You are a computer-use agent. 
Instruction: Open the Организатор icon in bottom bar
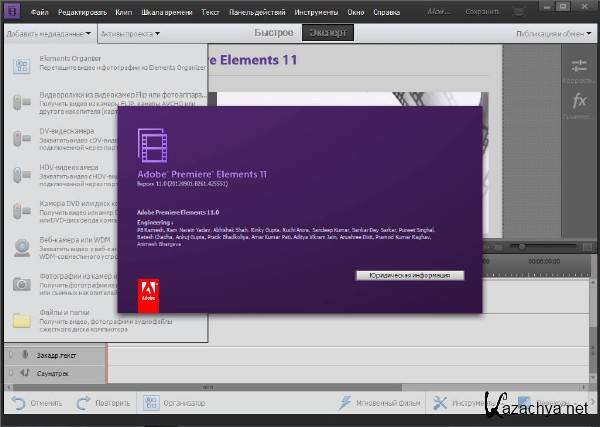pos(151,403)
